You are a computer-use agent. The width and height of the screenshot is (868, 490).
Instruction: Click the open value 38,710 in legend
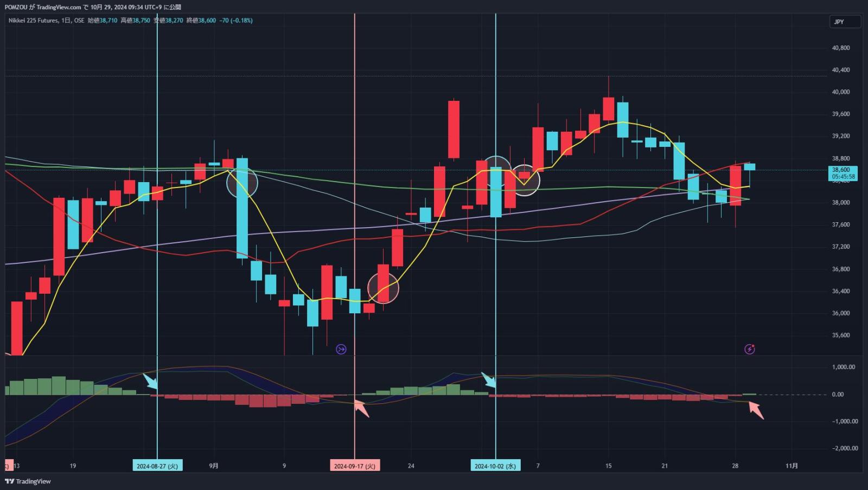[x=108, y=21]
